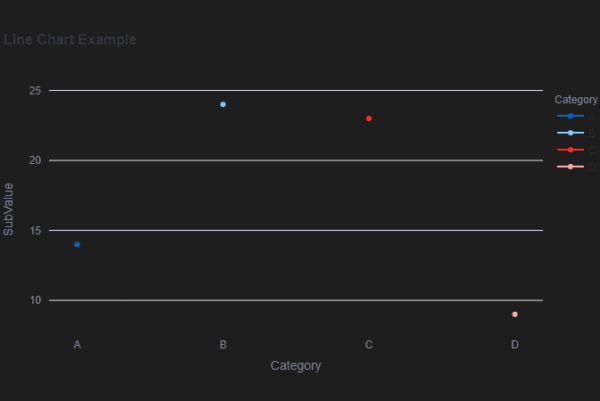Toggle the red legend entry C

pyautogui.click(x=576, y=150)
